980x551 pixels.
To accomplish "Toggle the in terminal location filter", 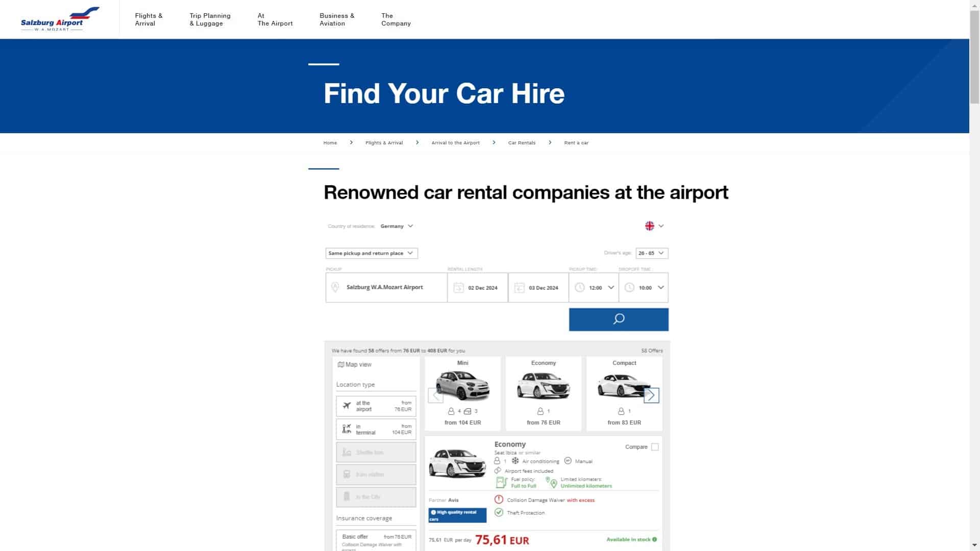I will point(376,430).
